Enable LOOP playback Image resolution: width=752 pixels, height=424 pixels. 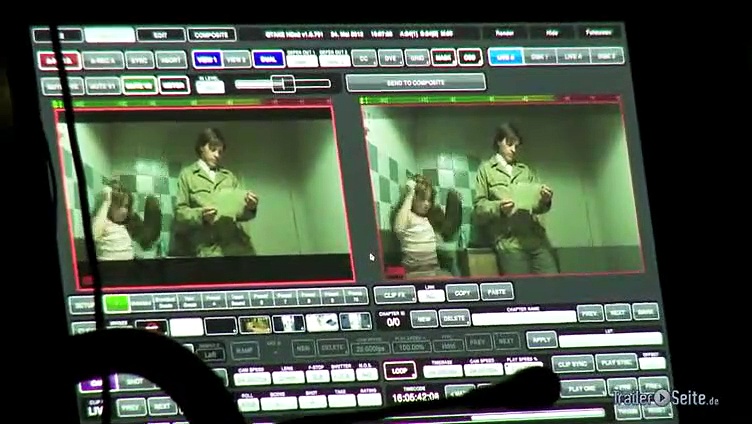point(401,370)
